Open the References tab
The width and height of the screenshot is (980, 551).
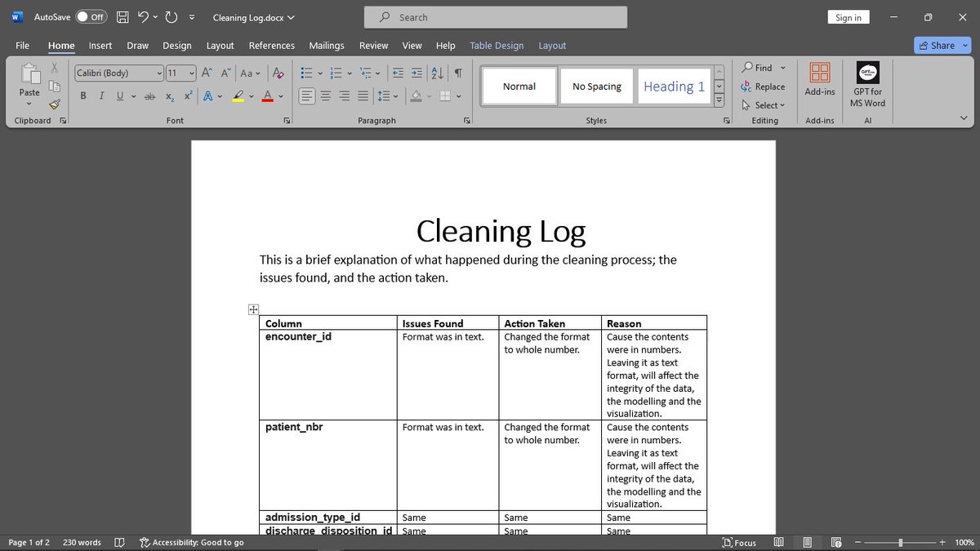point(271,46)
